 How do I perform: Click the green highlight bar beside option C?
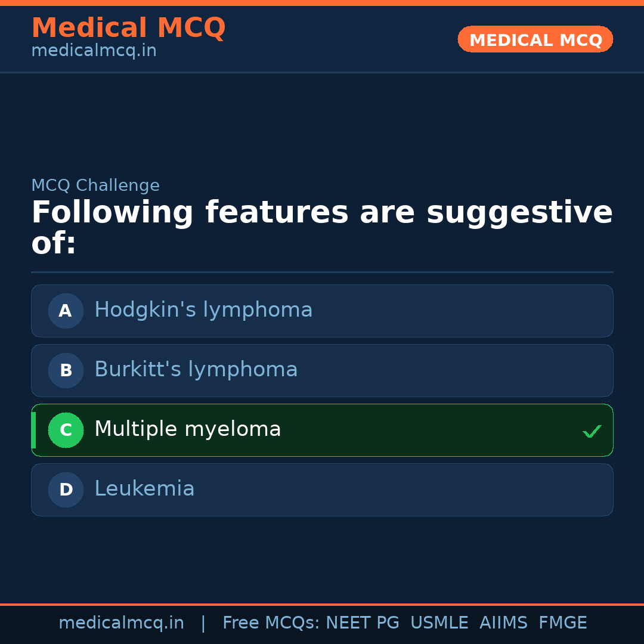pos(33,430)
